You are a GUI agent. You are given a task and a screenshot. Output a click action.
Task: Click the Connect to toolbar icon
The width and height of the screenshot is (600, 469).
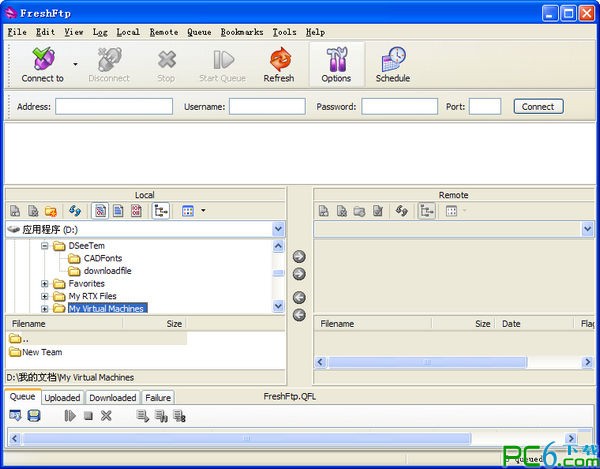(42, 64)
